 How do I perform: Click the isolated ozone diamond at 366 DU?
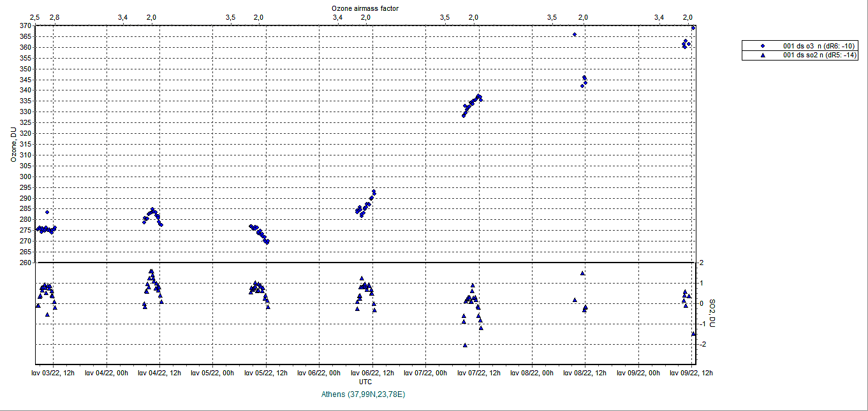[x=575, y=34]
